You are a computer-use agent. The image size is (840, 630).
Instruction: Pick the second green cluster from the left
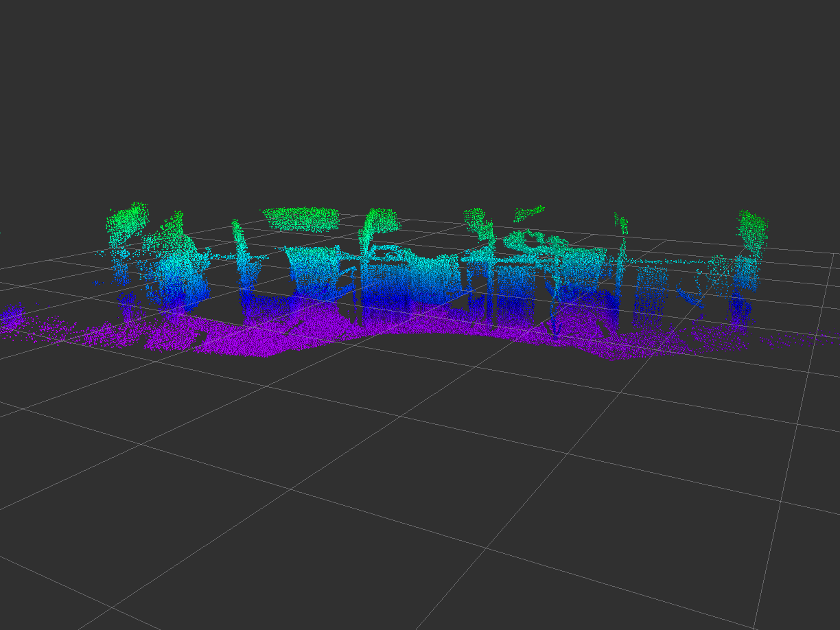pyautogui.click(x=172, y=230)
